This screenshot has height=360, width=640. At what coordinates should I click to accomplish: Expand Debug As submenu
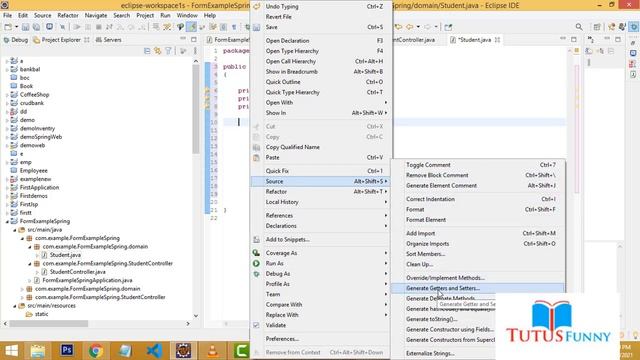[320, 273]
